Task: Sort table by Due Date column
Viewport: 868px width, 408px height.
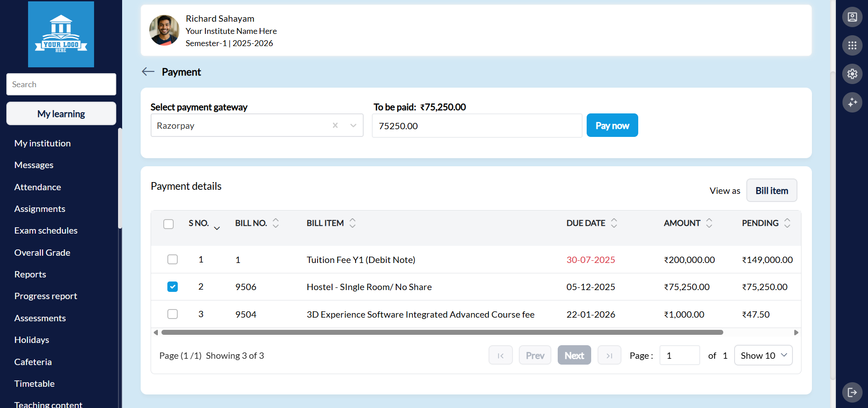Action: coord(614,223)
